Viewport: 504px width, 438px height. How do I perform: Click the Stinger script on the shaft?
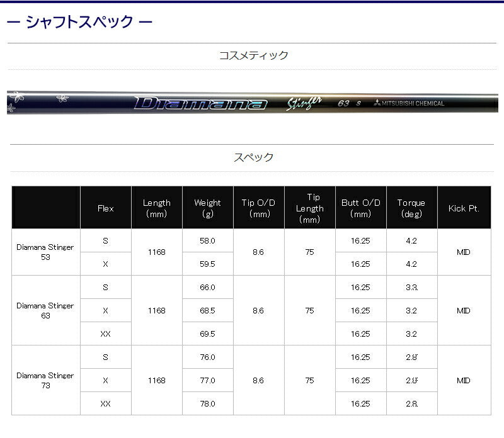304,103
